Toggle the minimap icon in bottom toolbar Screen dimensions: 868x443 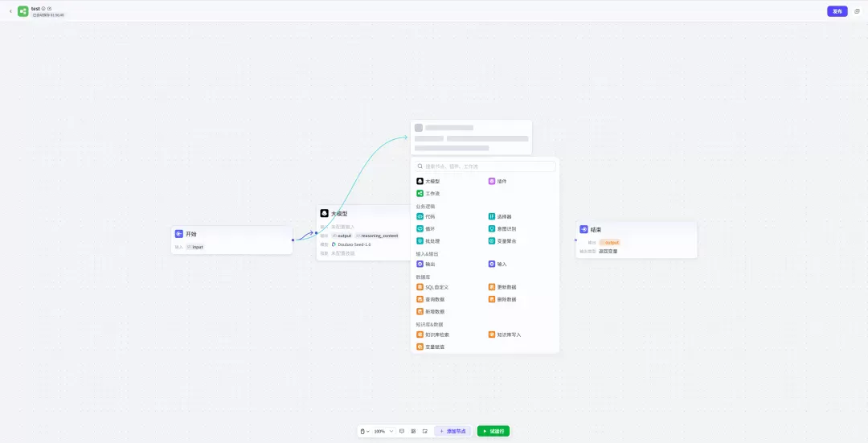point(425,431)
